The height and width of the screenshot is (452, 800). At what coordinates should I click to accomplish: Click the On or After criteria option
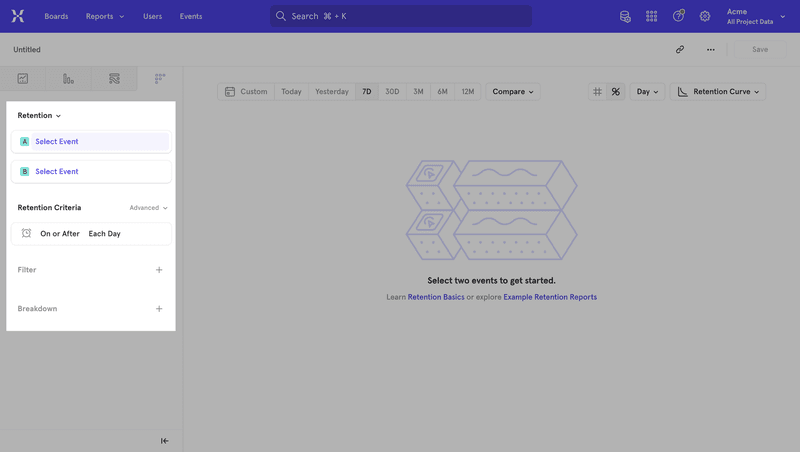pos(60,234)
